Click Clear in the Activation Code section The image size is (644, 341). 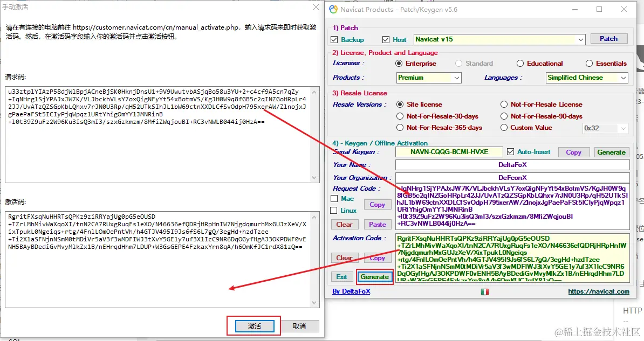point(344,258)
